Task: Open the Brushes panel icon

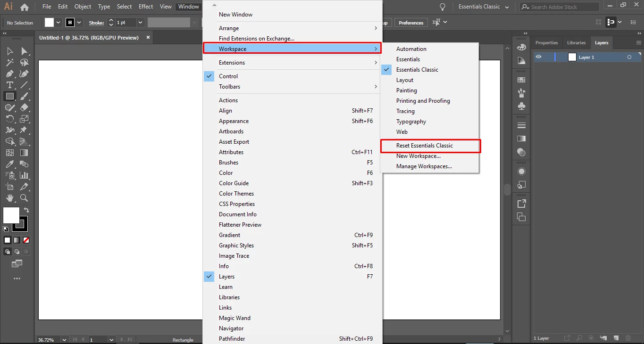Action: [521, 93]
